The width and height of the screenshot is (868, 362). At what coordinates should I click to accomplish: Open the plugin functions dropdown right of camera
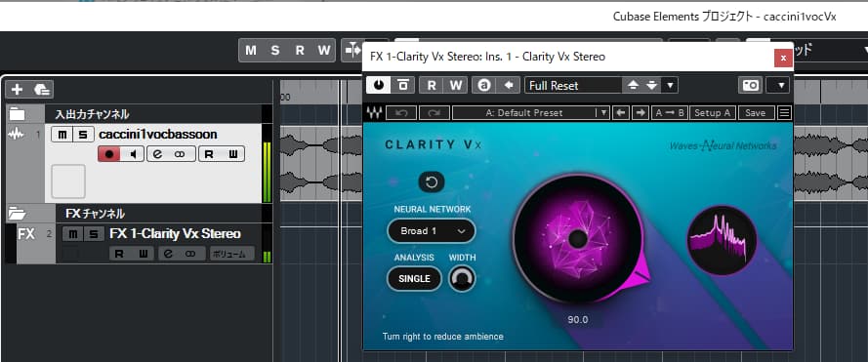point(780,85)
